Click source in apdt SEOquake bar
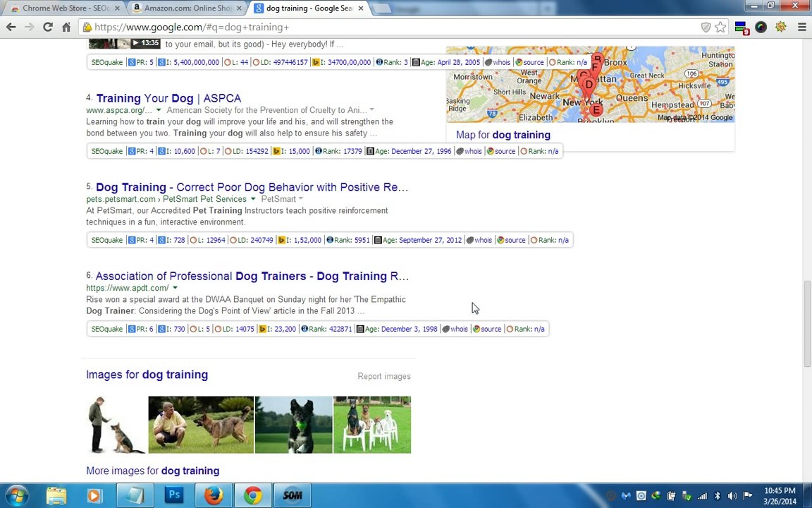Viewport: 812px width, 508px height. [487, 329]
